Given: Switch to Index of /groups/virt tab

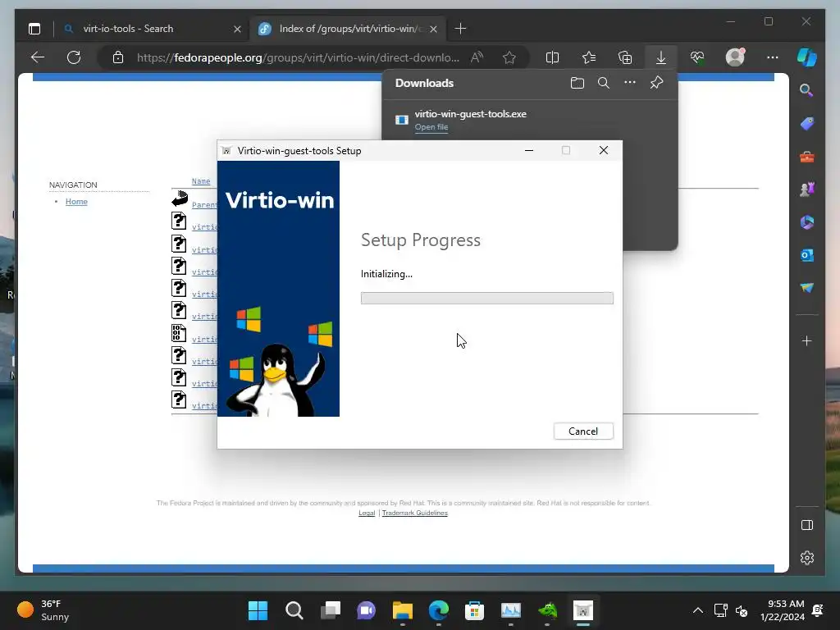Looking at the screenshot, I should tap(347, 29).
